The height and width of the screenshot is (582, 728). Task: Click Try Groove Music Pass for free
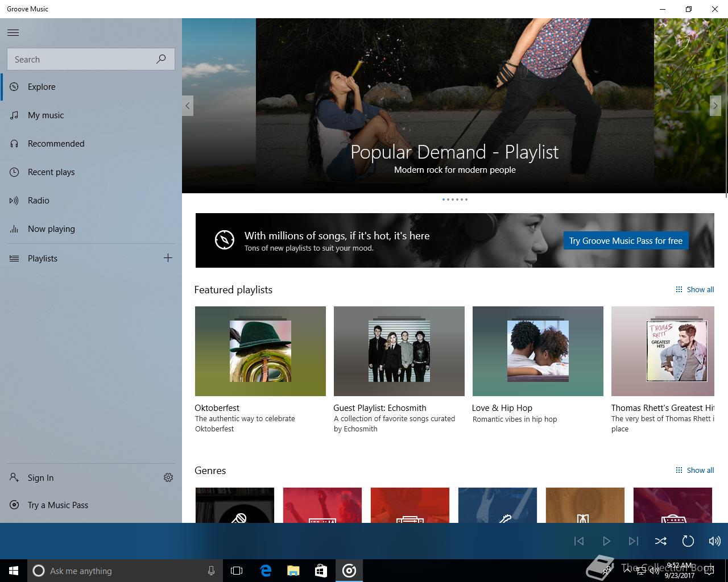tap(626, 240)
